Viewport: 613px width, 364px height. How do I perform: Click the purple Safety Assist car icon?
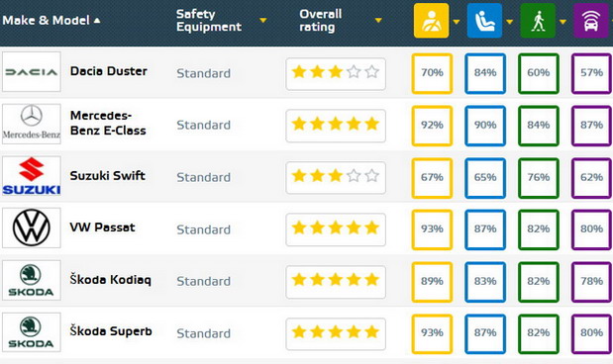tap(590, 21)
